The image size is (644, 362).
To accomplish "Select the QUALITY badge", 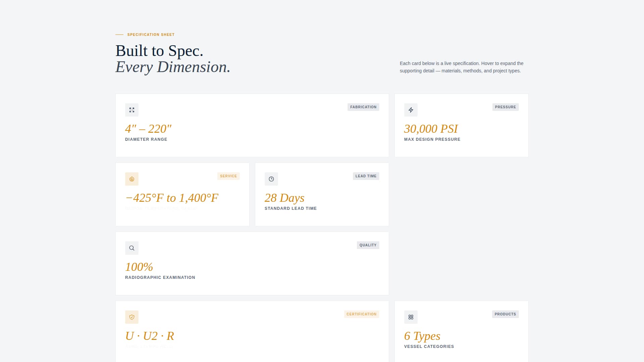I will tap(368, 245).
